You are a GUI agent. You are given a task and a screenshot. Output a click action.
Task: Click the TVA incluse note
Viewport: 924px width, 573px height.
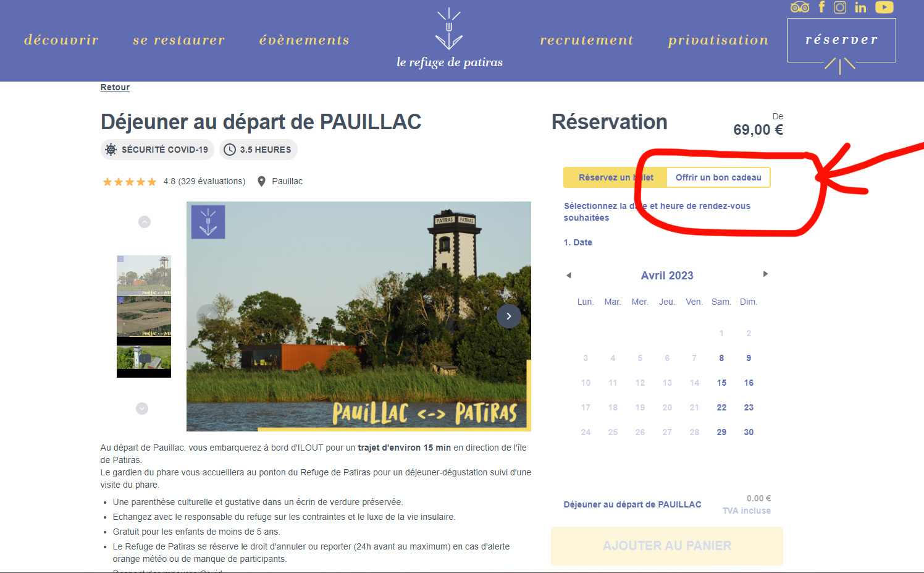(747, 511)
